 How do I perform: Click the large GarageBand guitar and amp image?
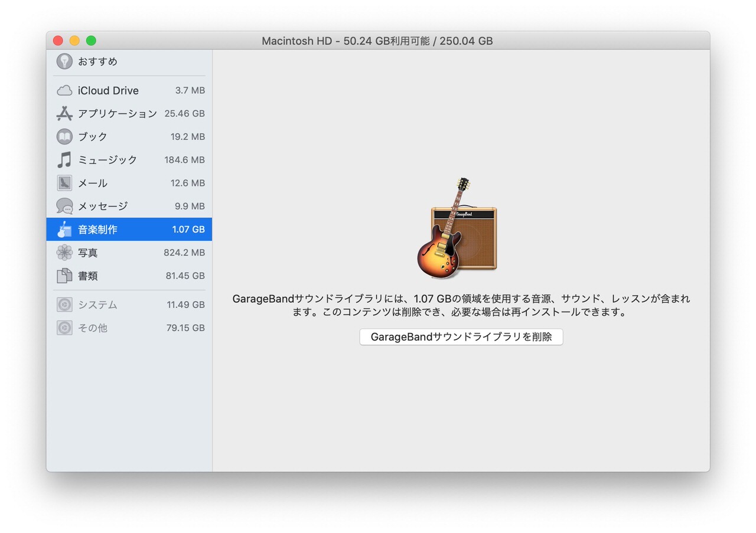click(x=457, y=228)
